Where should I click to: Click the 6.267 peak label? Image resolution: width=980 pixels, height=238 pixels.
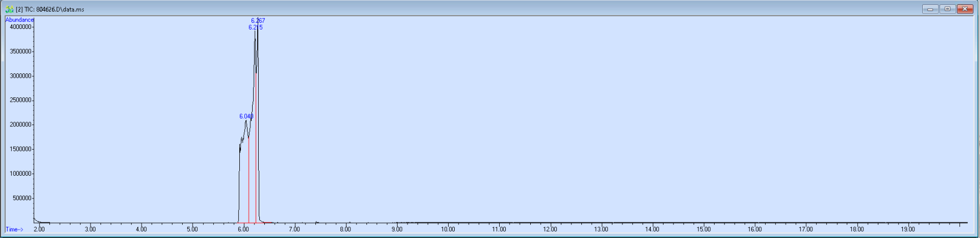click(258, 21)
